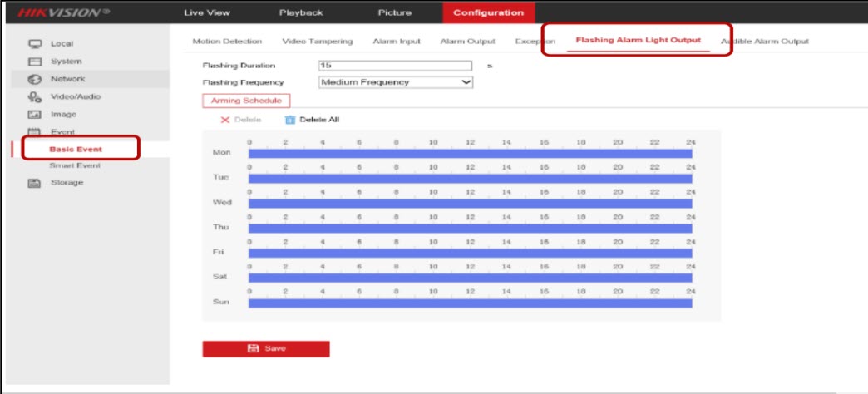Click the Storage icon in sidebar
This screenshot has height=394, width=868.
[x=35, y=183]
